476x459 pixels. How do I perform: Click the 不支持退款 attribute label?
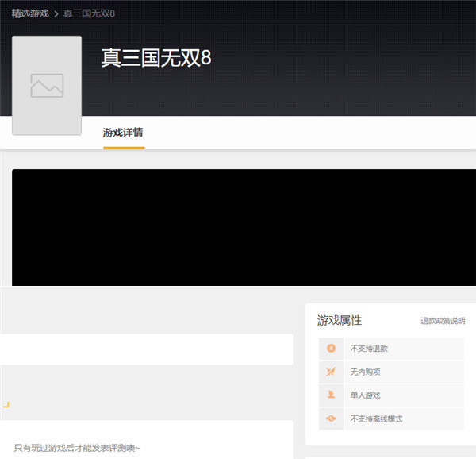(x=369, y=349)
